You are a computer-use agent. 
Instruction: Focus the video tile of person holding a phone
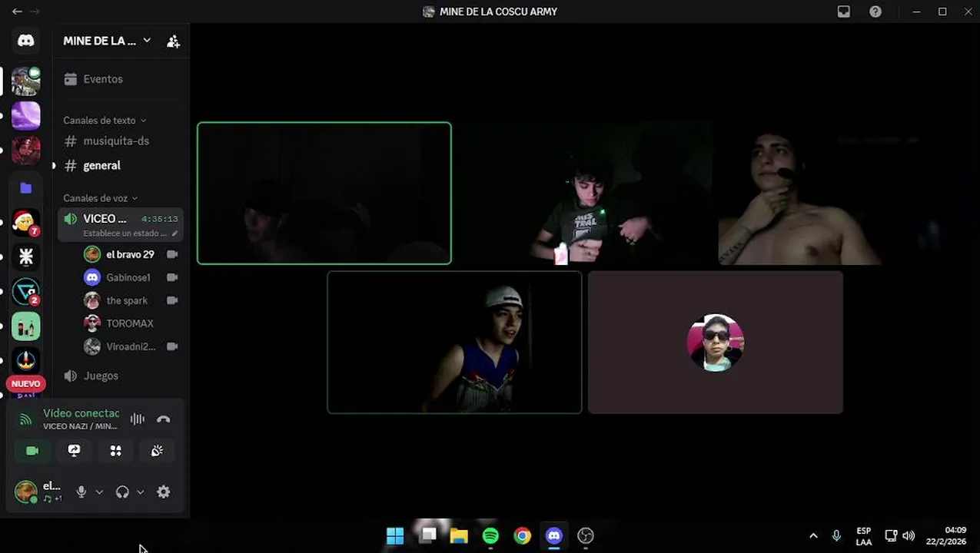pyautogui.click(x=585, y=194)
